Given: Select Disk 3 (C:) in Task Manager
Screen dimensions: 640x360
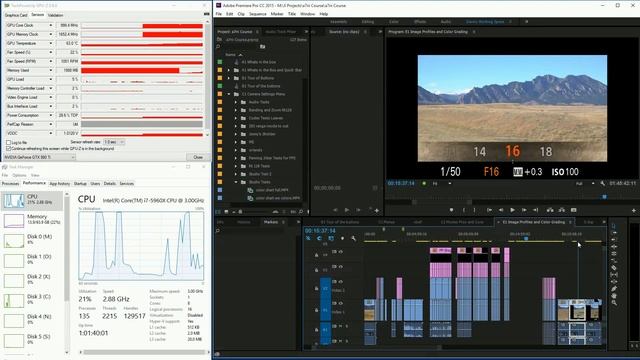Looking at the screenshot, I should point(33,300).
